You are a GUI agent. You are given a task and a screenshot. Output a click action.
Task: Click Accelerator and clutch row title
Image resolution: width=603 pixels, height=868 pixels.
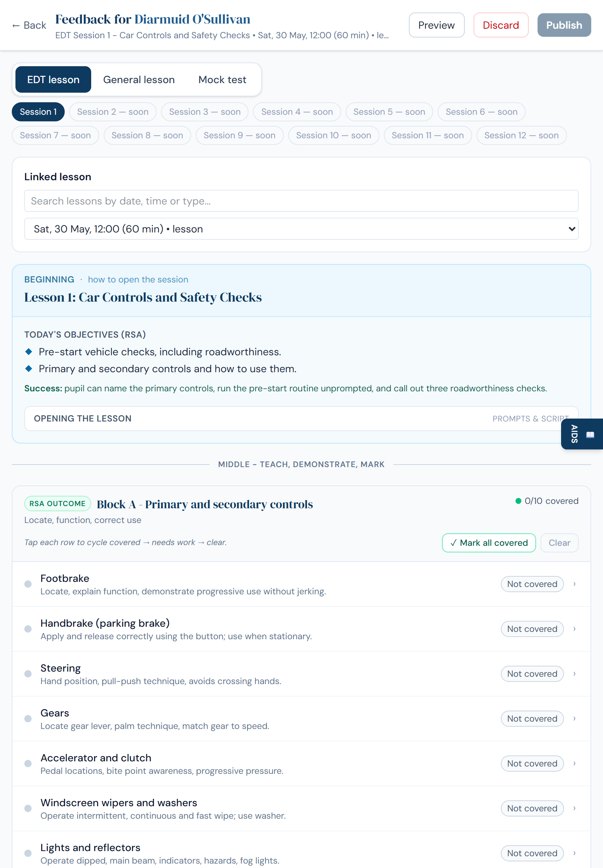click(x=96, y=758)
